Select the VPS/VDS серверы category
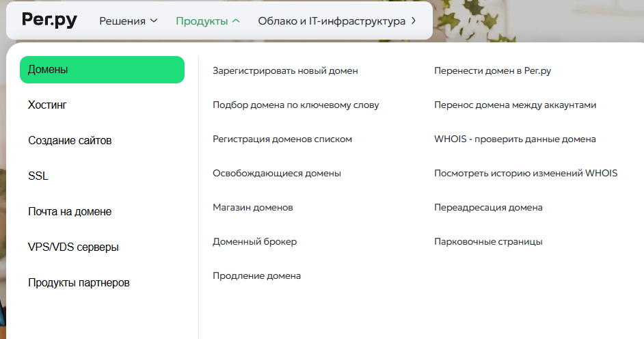644x339 pixels. (x=73, y=247)
